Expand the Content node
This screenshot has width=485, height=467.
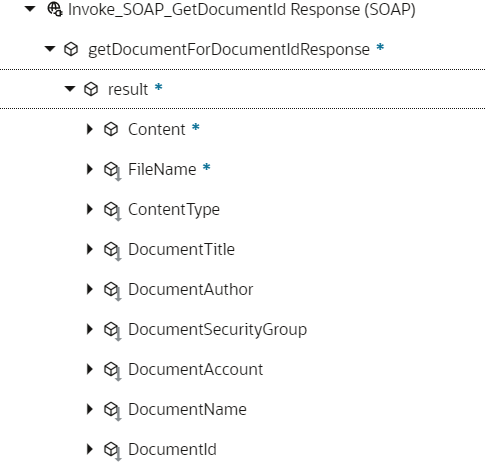89,129
